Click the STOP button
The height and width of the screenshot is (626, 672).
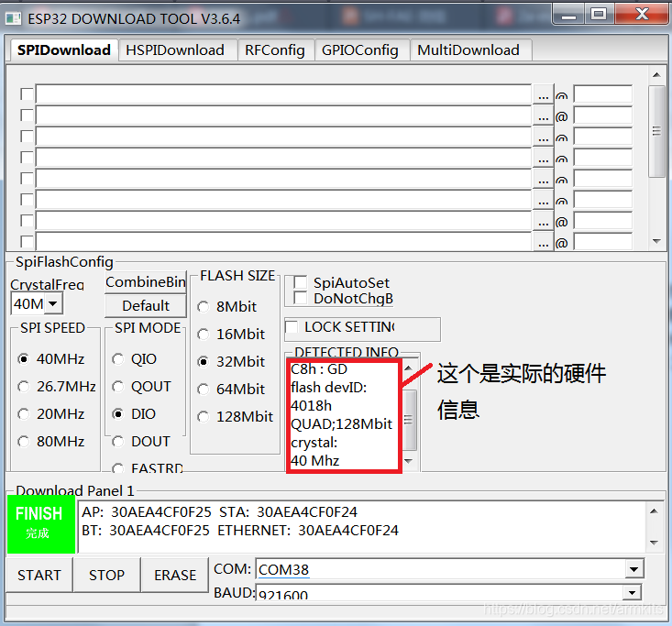pos(106,575)
